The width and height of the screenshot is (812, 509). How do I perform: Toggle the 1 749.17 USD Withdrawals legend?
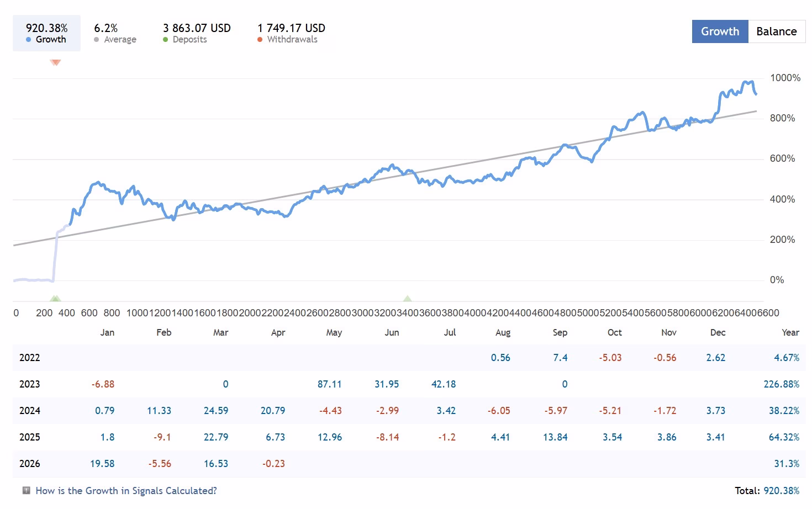[x=291, y=33]
